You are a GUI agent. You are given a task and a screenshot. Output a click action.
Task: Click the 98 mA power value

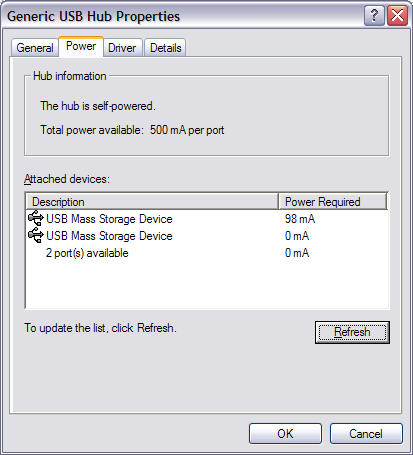pyautogui.click(x=300, y=219)
